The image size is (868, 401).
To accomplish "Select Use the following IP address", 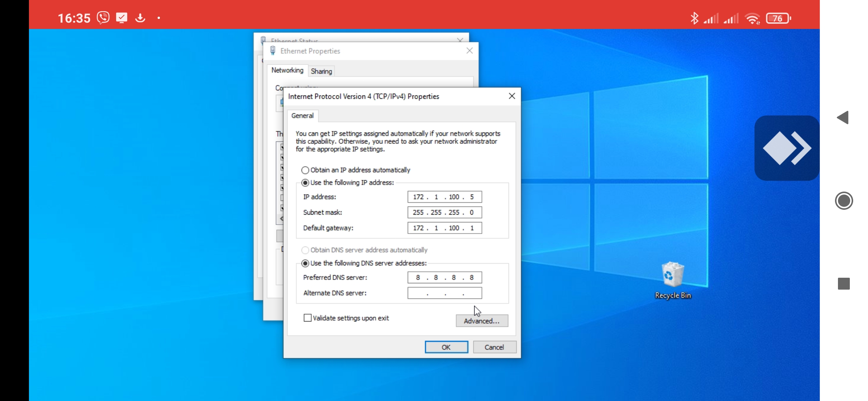I will (x=305, y=183).
